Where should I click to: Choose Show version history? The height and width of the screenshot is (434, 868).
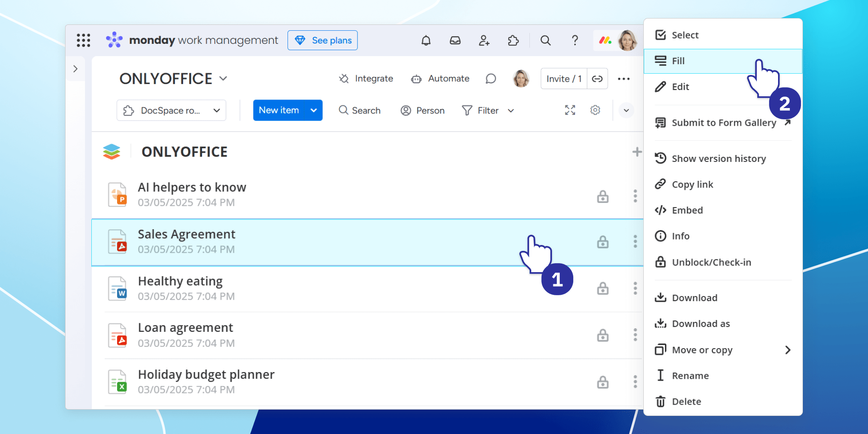[723, 159]
